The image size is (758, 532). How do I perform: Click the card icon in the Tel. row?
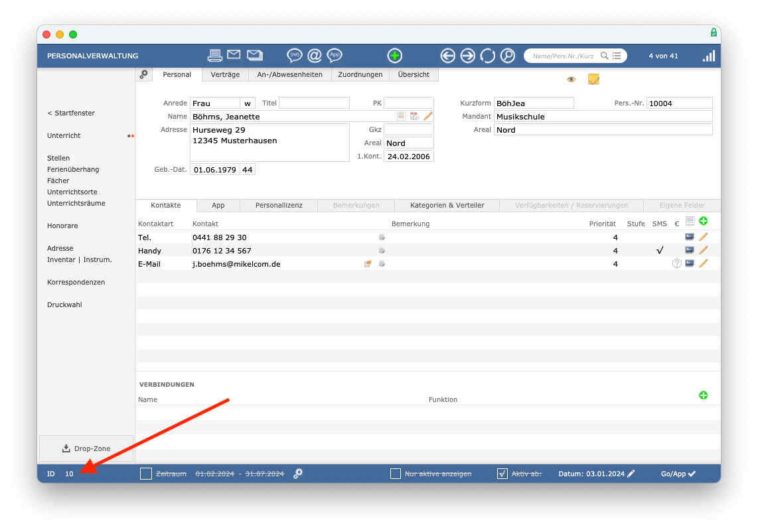coord(690,237)
